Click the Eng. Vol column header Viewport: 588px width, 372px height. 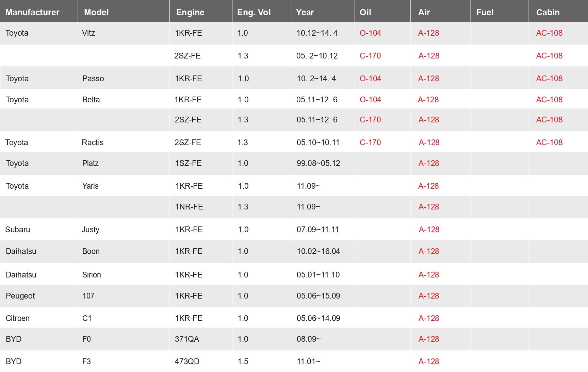(x=254, y=13)
